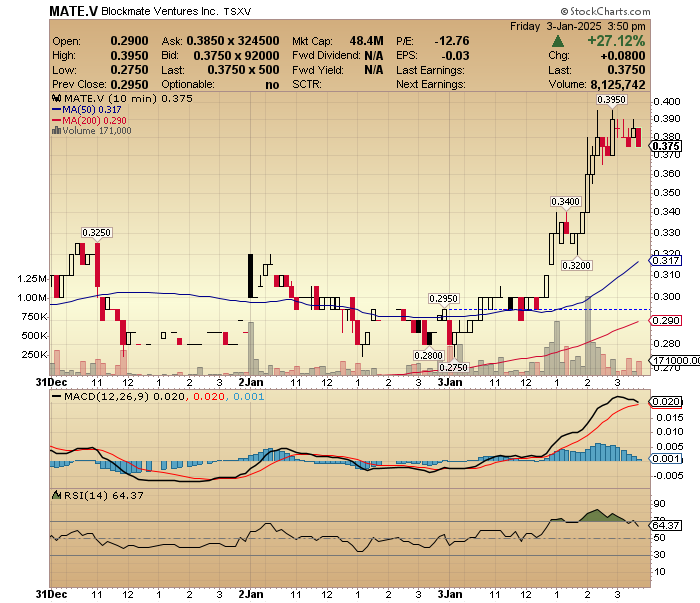Click the +27.12% percent change value

coord(616,41)
